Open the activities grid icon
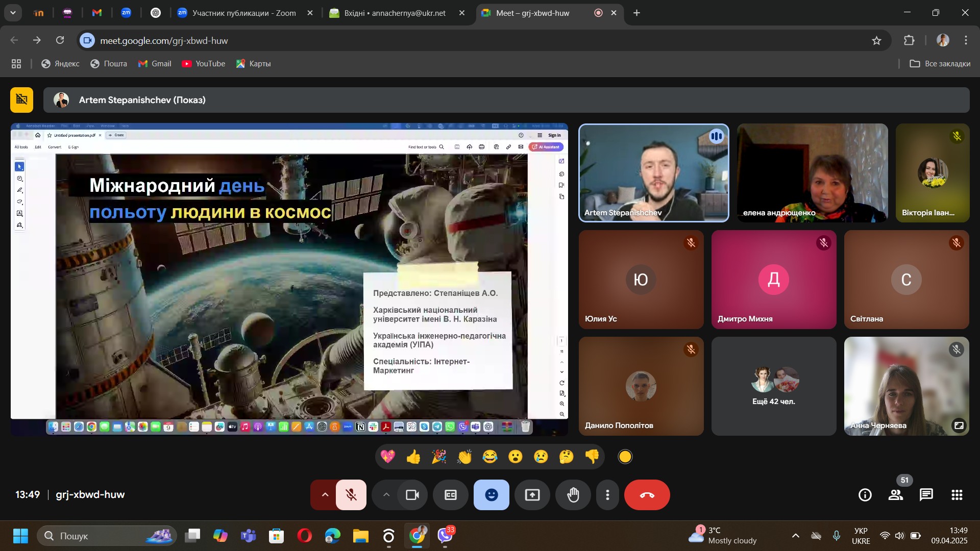Viewport: 980px width, 551px height. tap(957, 495)
